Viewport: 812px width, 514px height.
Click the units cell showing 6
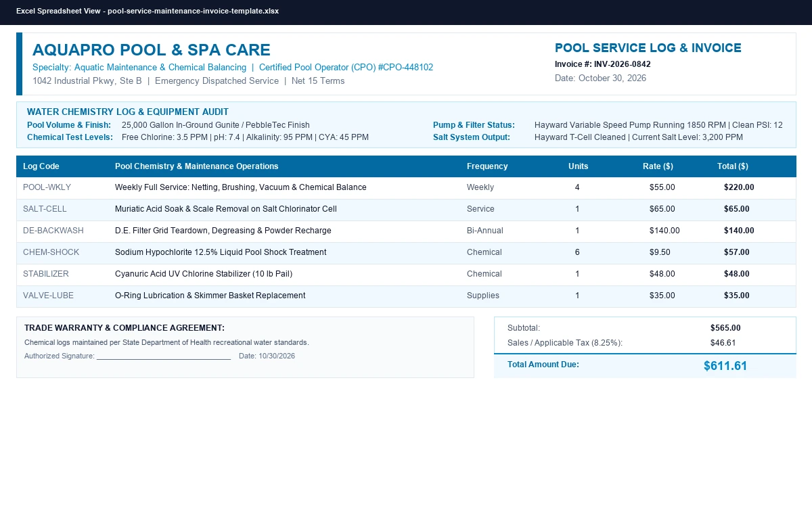click(577, 252)
